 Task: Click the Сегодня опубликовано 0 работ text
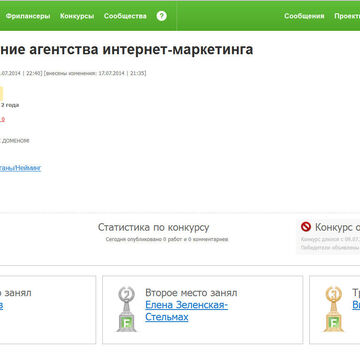[x=144, y=239]
